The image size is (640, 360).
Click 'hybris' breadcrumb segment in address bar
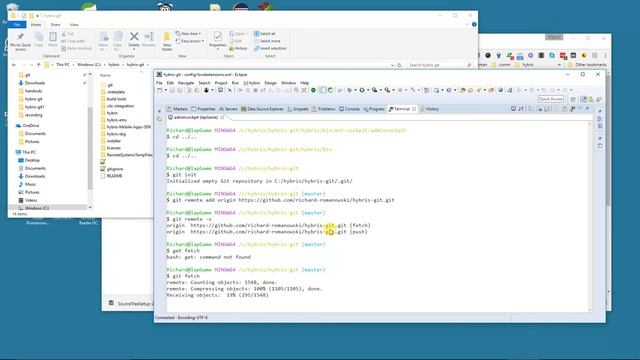pyautogui.click(x=113, y=65)
